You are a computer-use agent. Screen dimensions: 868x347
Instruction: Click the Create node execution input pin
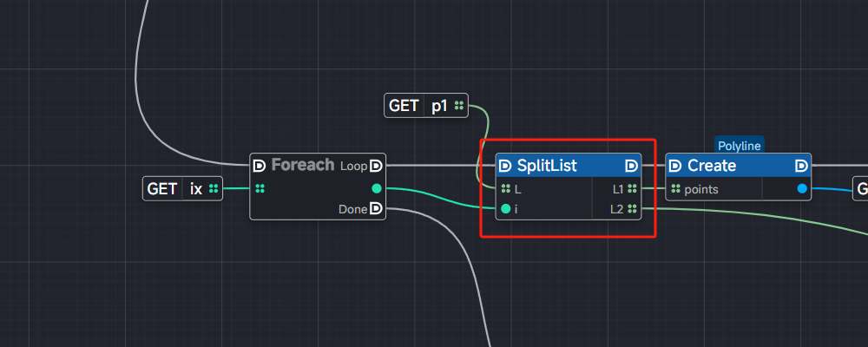675,166
